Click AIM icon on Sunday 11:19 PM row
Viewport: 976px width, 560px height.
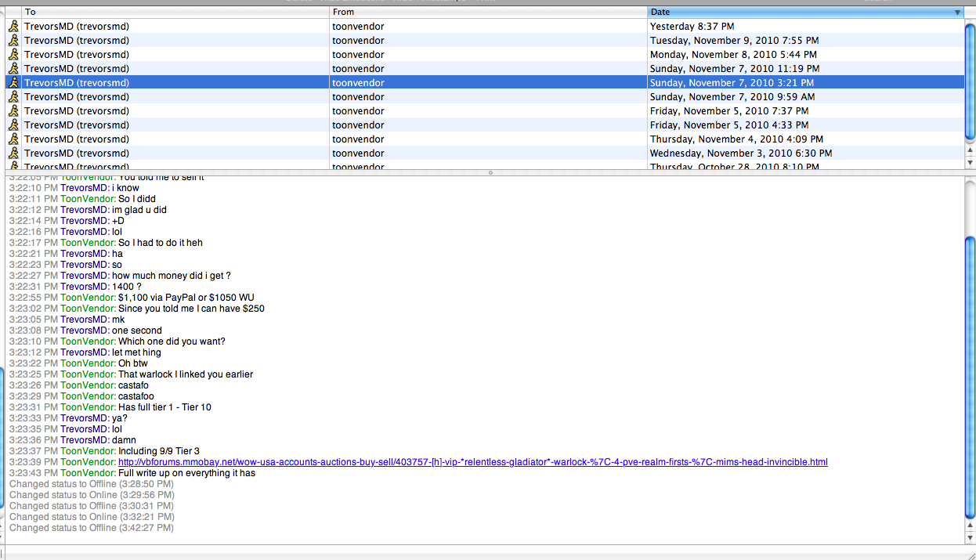tap(13, 68)
